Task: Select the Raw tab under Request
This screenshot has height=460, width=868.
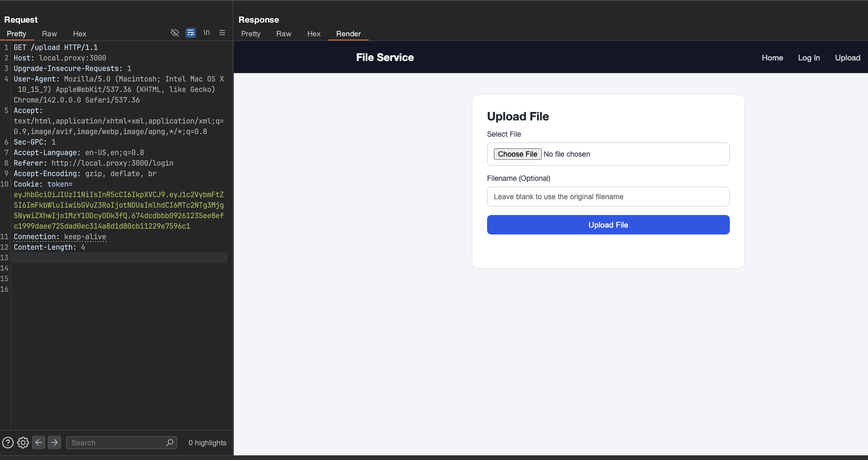Action: [49, 33]
